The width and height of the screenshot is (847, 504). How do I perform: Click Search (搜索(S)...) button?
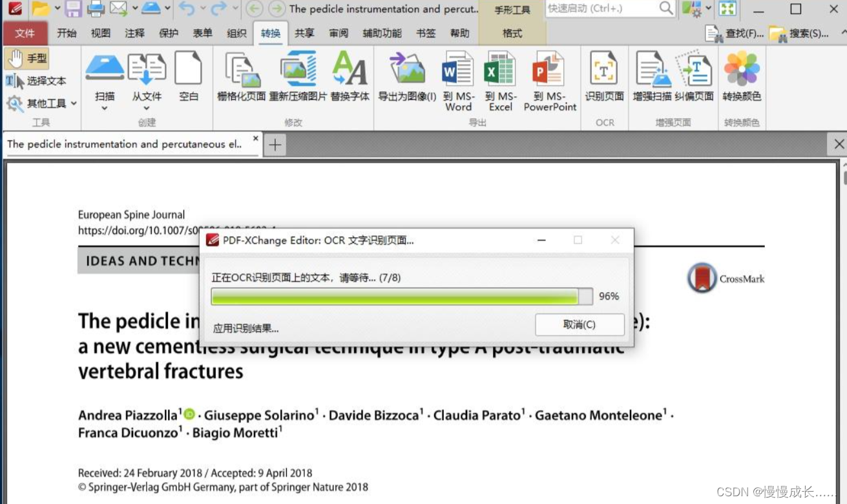(799, 33)
